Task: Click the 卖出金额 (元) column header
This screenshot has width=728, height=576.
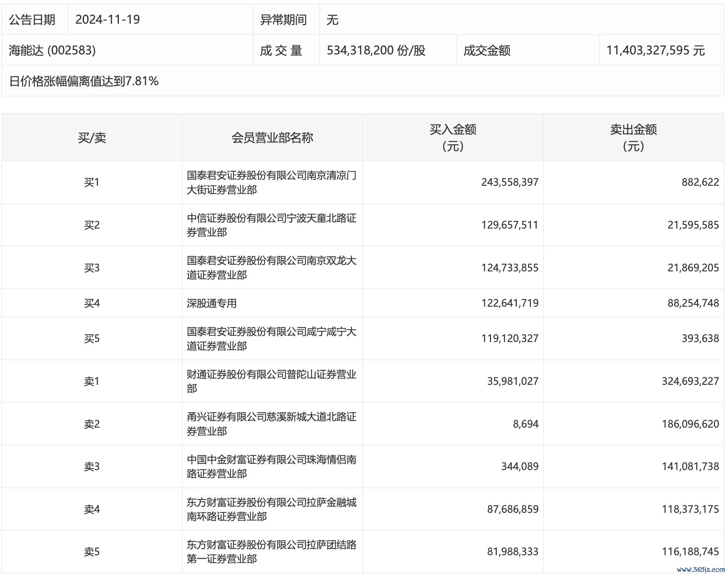Action: coord(634,138)
